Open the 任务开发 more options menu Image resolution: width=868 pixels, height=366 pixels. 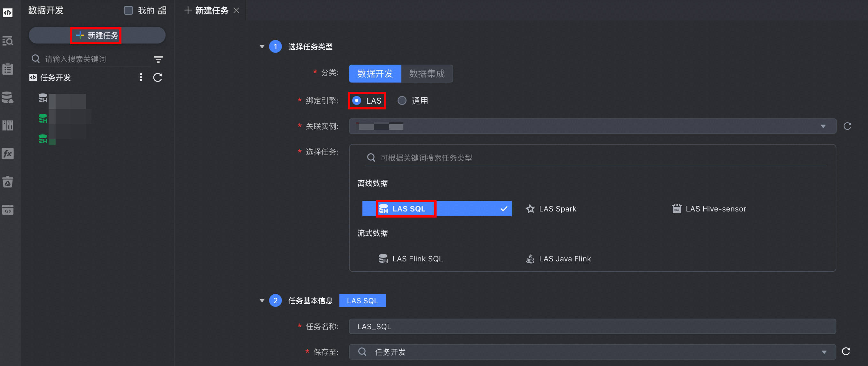click(141, 78)
